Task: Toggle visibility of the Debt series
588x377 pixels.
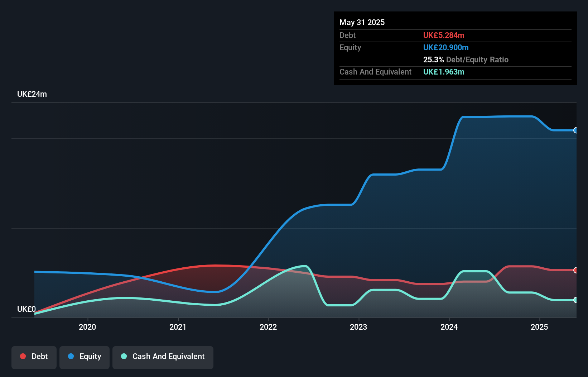Action: point(34,357)
